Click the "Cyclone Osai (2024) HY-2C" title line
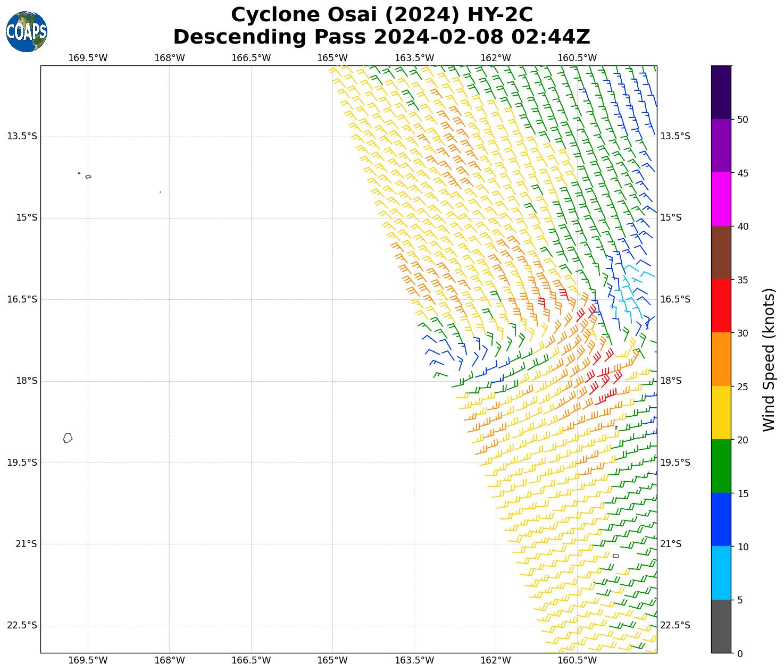This screenshot has height=672, width=784. [x=381, y=15]
